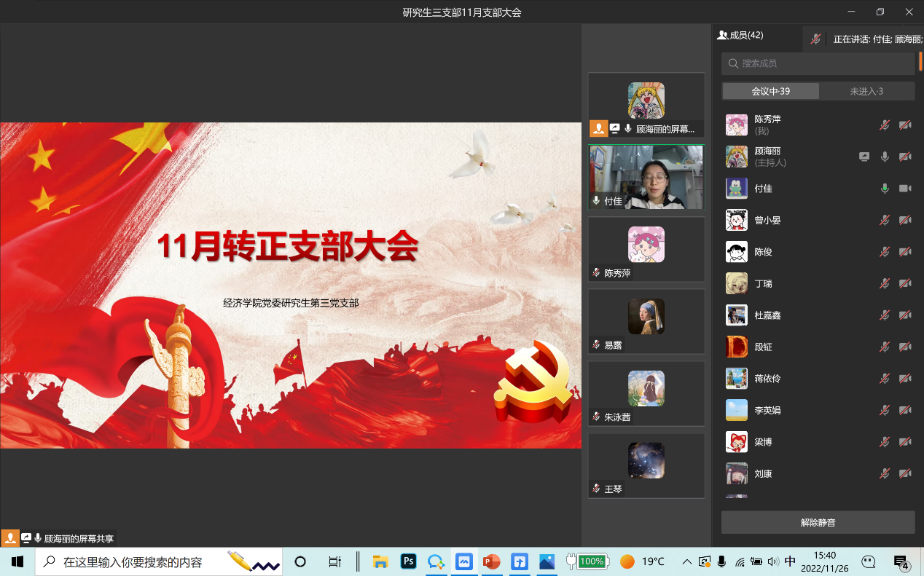This screenshot has height=576, width=924.
Task: Click the muted mic icon beside 曾小晏
Action: tap(884, 220)
